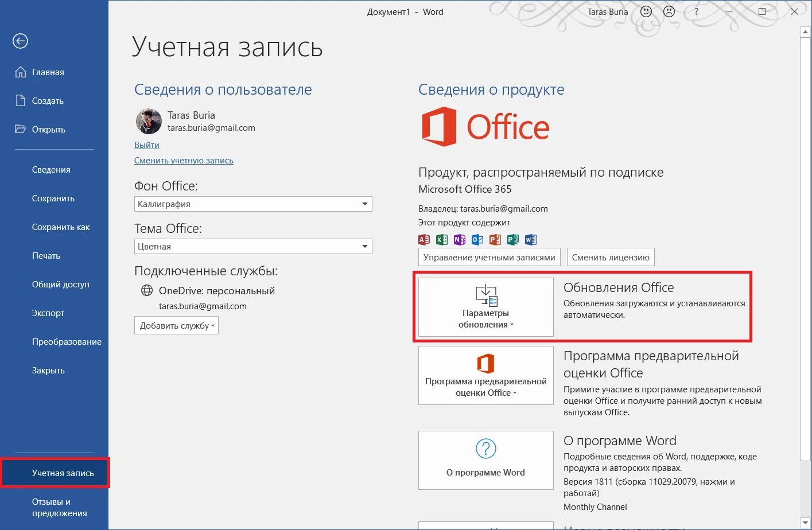The height and width of the screenshot is (530, 812).
Task: Open the Тема Office dropdown set to Цветная
Action: [x=253, y=246]
